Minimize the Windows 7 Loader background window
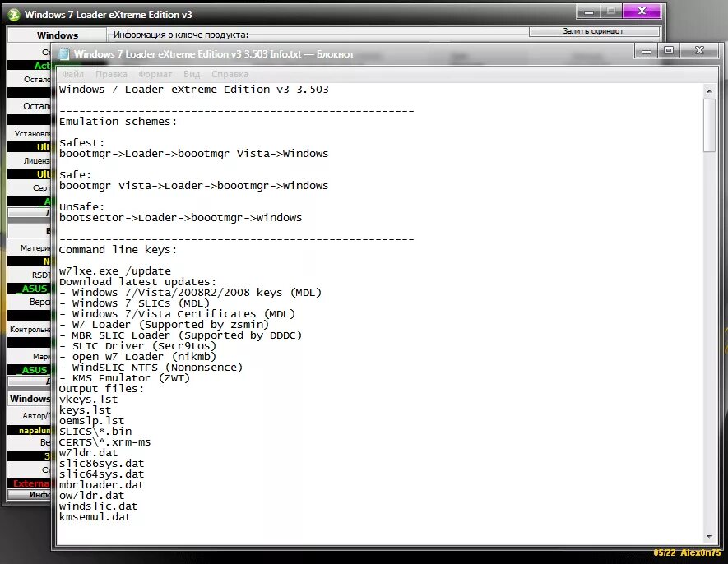 (x=588, y=12)
